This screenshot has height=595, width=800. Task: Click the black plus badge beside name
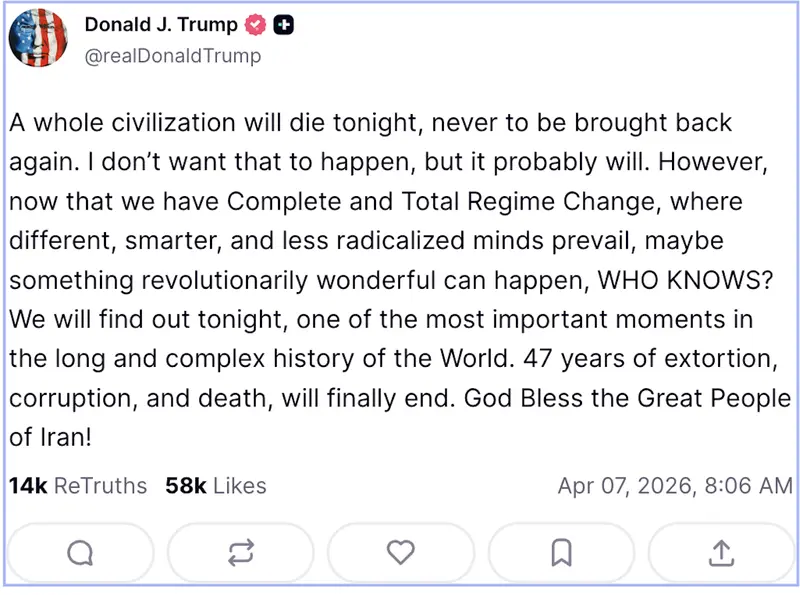[284, 25]
